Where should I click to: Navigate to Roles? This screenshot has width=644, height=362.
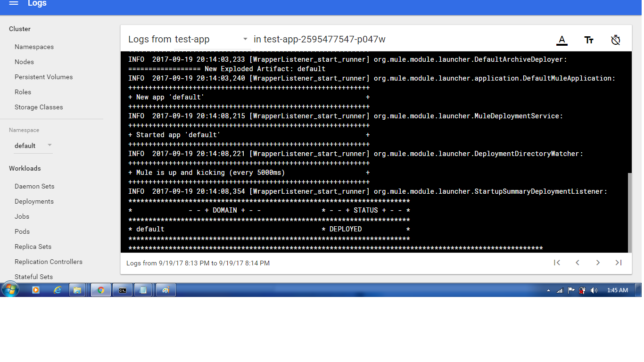pyautogui.click(x=23, y=92)
